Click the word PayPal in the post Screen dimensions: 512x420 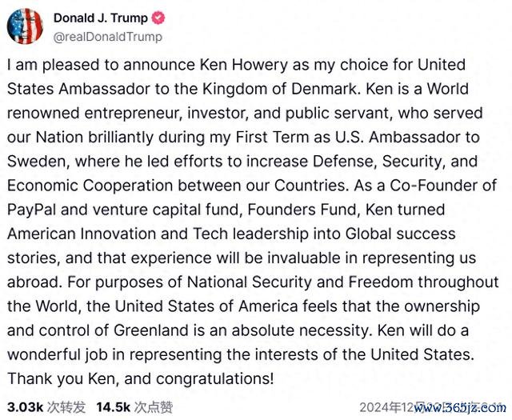pyautogui.click(x=31, y=210)
